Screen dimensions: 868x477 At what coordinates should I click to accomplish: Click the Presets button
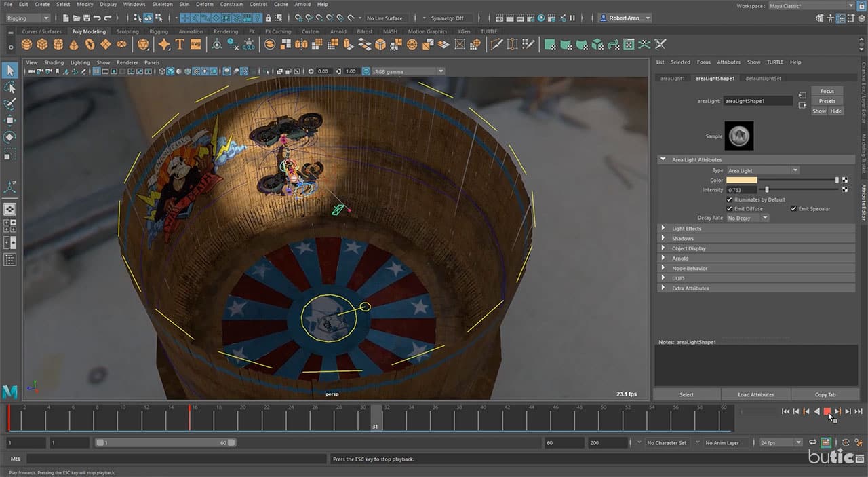click(x=827, y=101)
